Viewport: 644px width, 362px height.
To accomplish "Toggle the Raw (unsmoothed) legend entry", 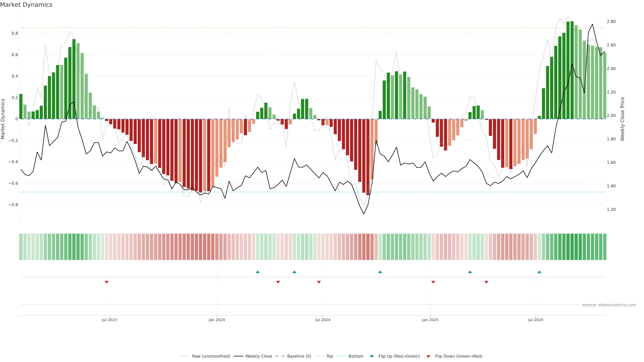I will (211, 356).
